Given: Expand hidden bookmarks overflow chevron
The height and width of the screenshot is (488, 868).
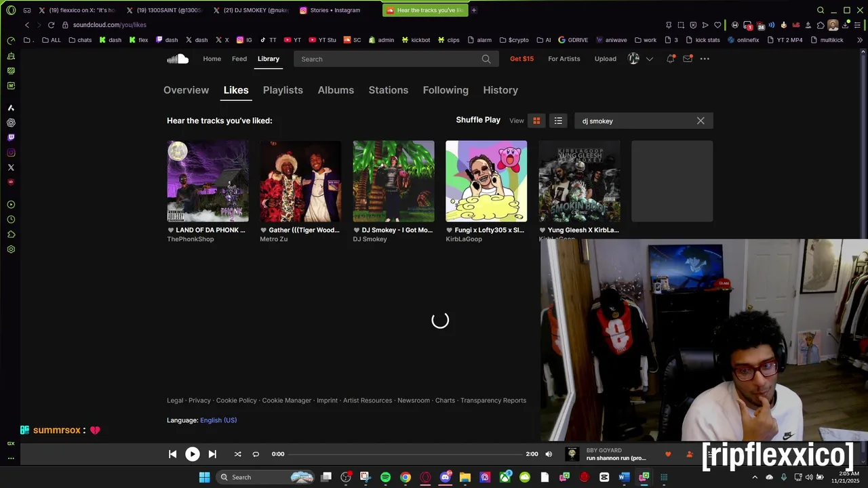Looking at the screenshot, I should (860, 40).
